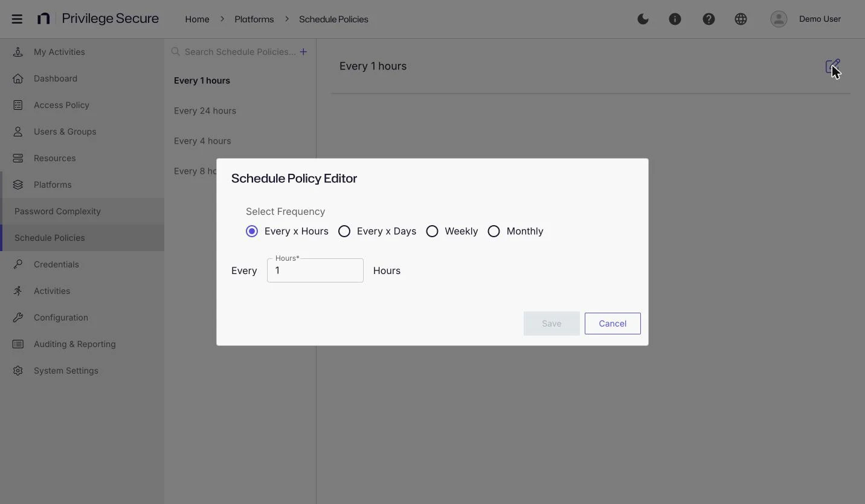This screenshot has height=504, width=865.
Task: Click the Platforms layers icon
Action: pos(18,185)
